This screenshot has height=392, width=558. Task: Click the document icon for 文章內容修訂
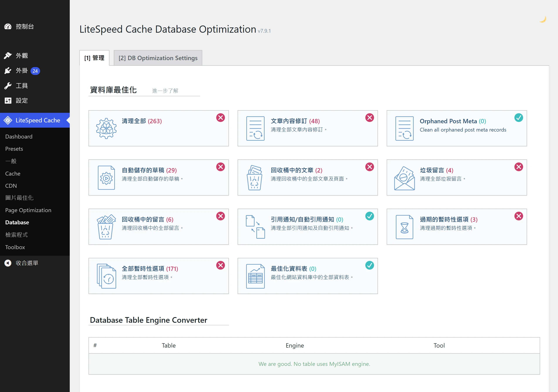pyautogui.click(x=255, y=128)
